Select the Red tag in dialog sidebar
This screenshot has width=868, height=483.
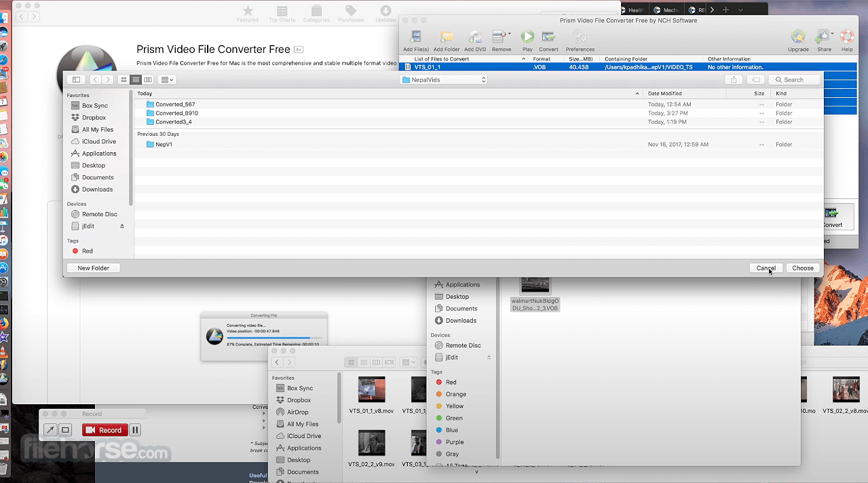pos(87,251)
